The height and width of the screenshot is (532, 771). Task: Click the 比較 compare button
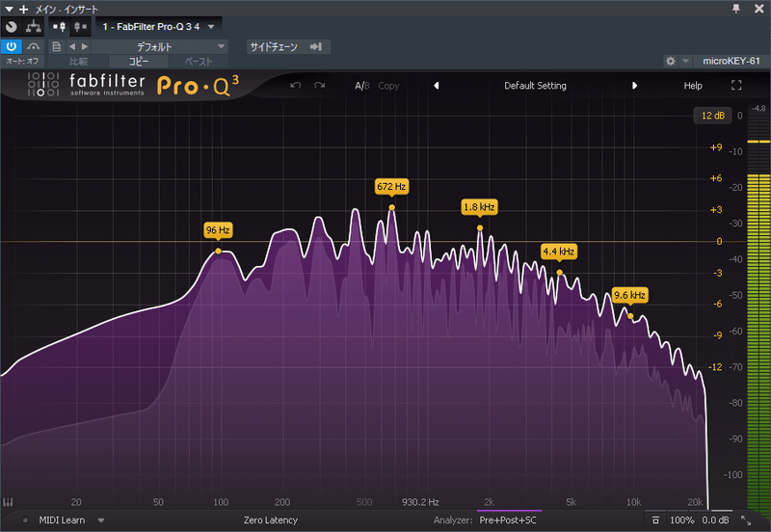pyautogui.click(x=78, y=62)
